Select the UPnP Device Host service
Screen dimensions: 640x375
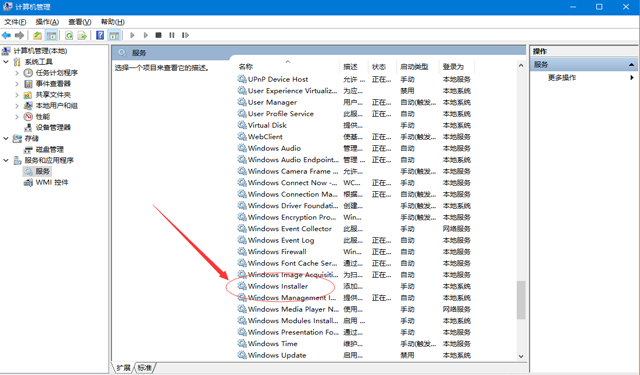point(278,80)
